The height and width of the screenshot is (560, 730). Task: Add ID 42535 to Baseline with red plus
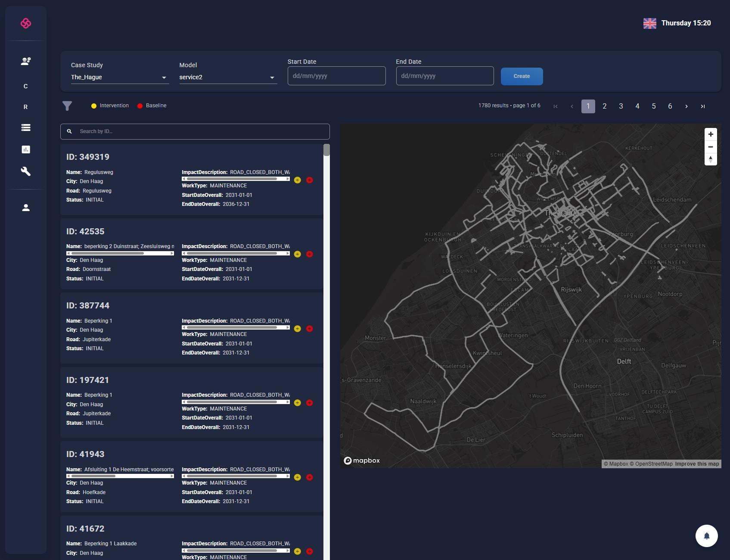pyautogui.click(x=309, y=254)
